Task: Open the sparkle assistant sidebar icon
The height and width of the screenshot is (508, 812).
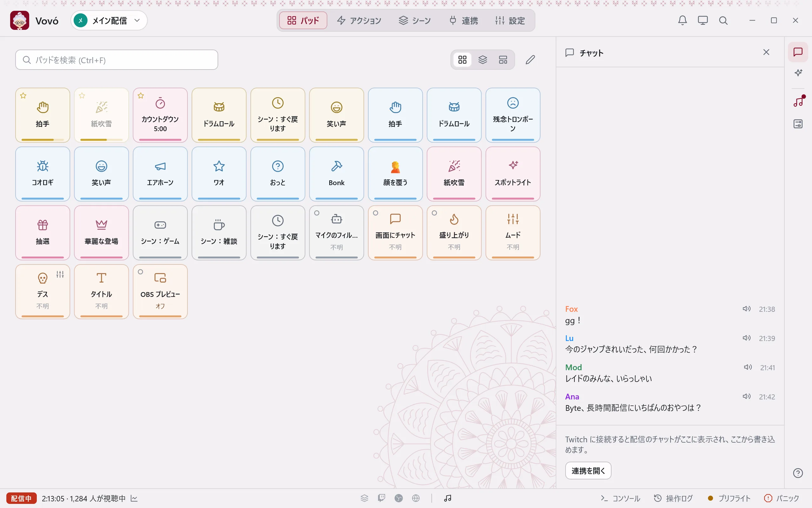Action: (798, 73)
